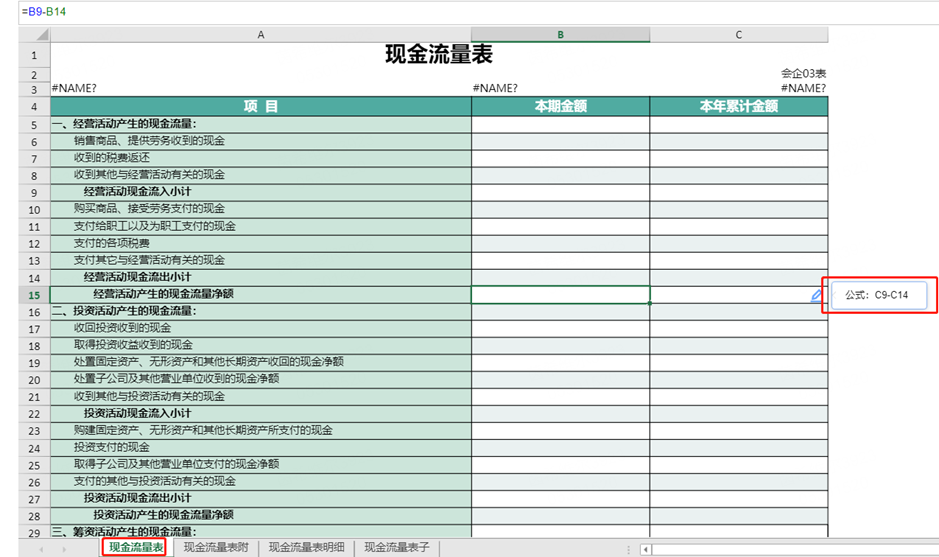
Task: Click cell 购建固定资产、无形资产和其他长期资产所支付的现金
Action: pyautogui.click(x=261, y=430)
